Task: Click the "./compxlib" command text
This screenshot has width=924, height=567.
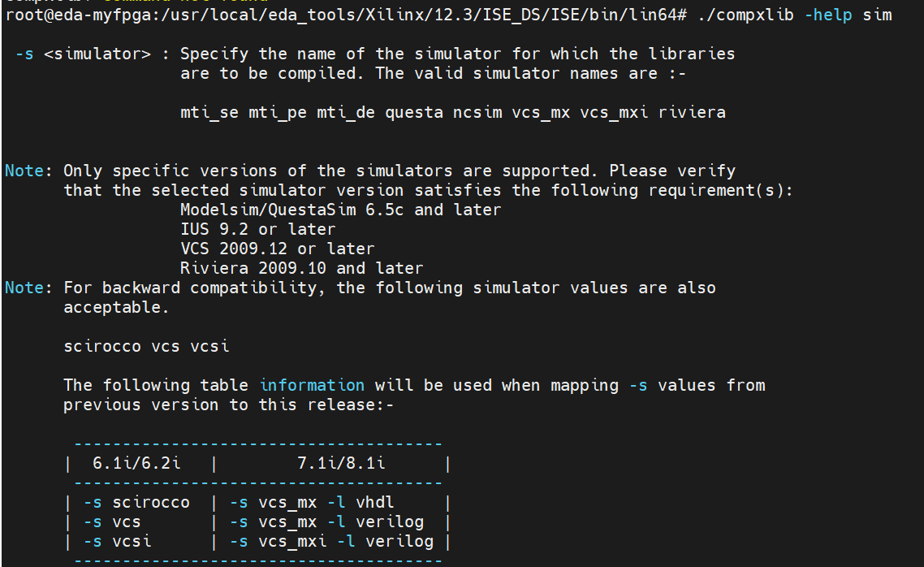Action: [x=745, y=15]
